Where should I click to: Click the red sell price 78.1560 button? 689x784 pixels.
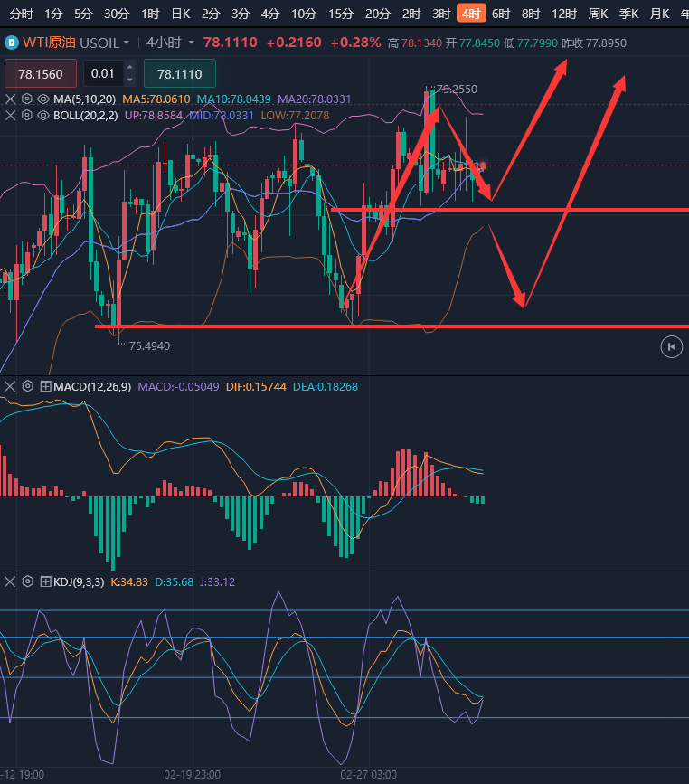tap(41, 74)
